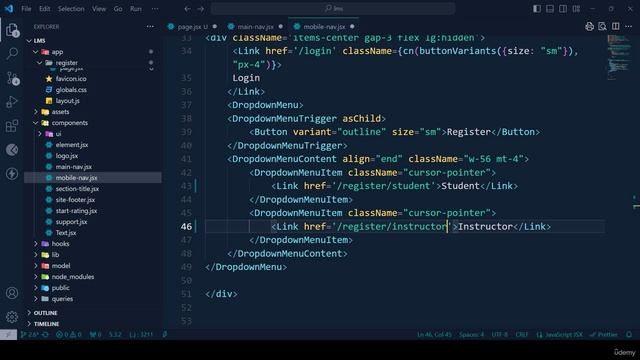Open editor More Actions ellipsis
Viewport: 640px width, 360px height.
629,27
